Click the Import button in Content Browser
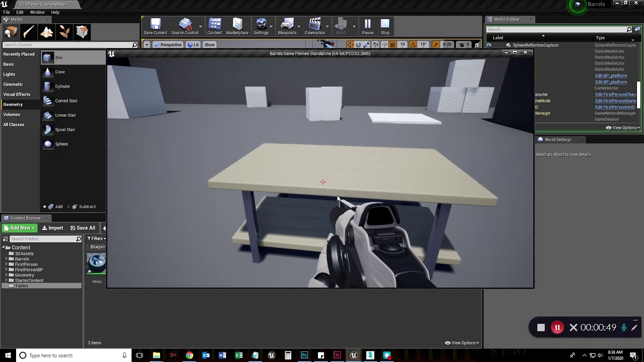 [x=52, y=228]
